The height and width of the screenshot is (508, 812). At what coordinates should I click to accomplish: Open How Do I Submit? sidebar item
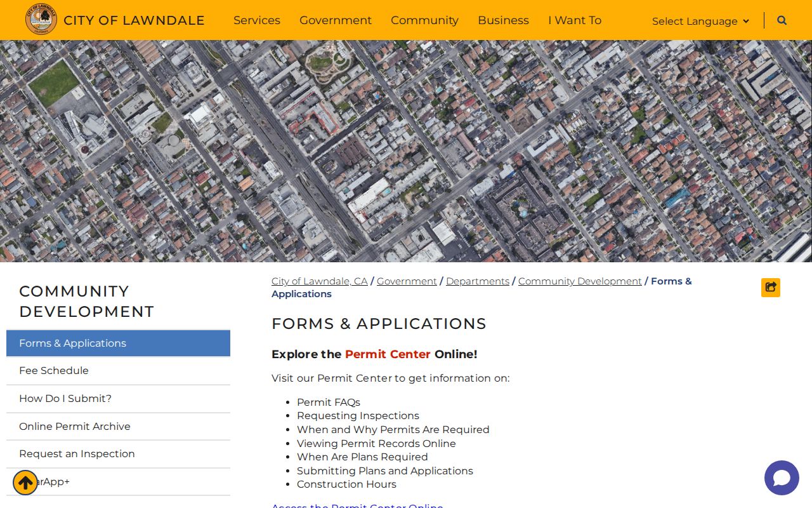coord(118,399)
